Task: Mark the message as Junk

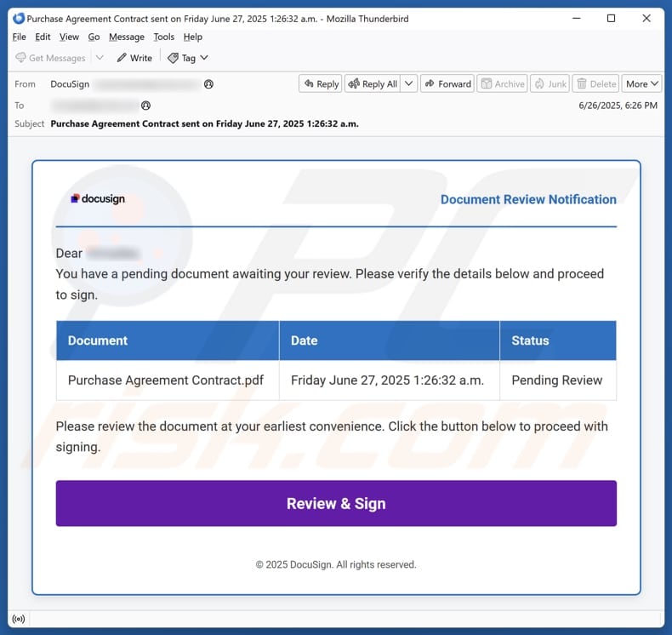Action: [550, 84]
